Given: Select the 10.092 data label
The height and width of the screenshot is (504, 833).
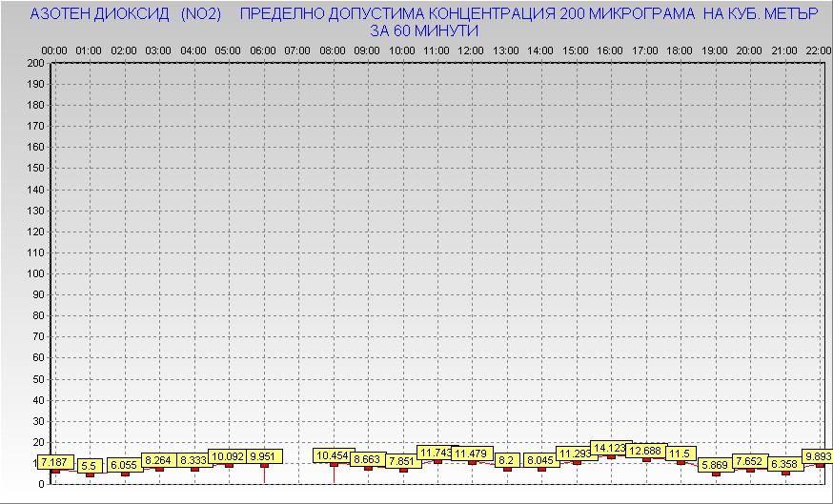Looking at the screenshot, I should click(x=228, y=456).
